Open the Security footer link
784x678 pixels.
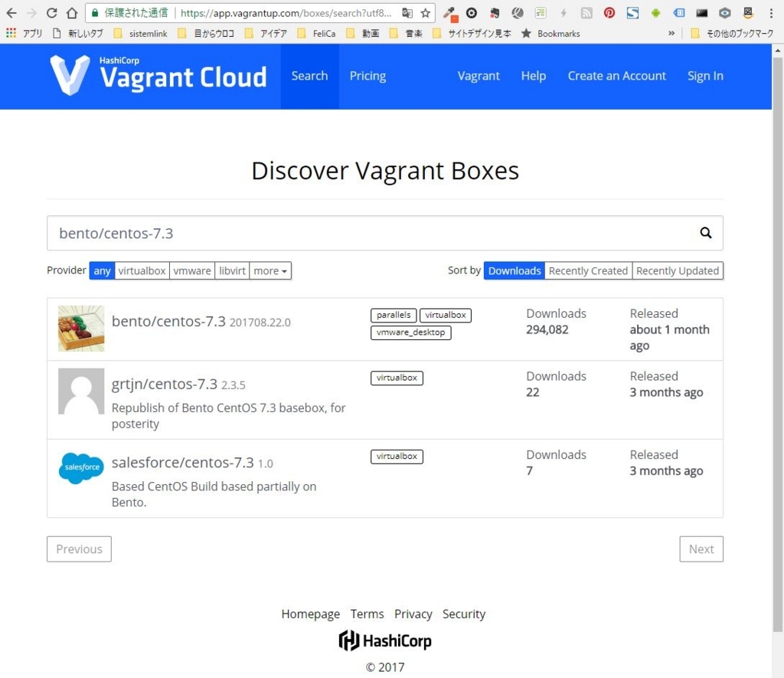tap(463, 614)
